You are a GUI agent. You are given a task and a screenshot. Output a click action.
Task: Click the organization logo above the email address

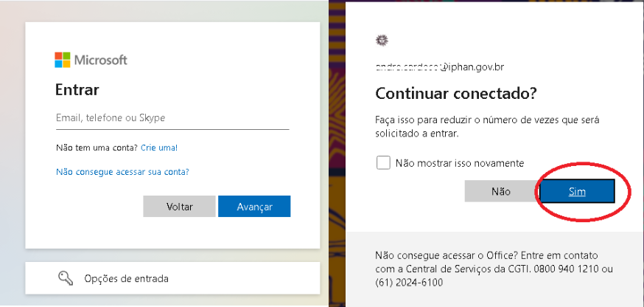click(381, 40)
